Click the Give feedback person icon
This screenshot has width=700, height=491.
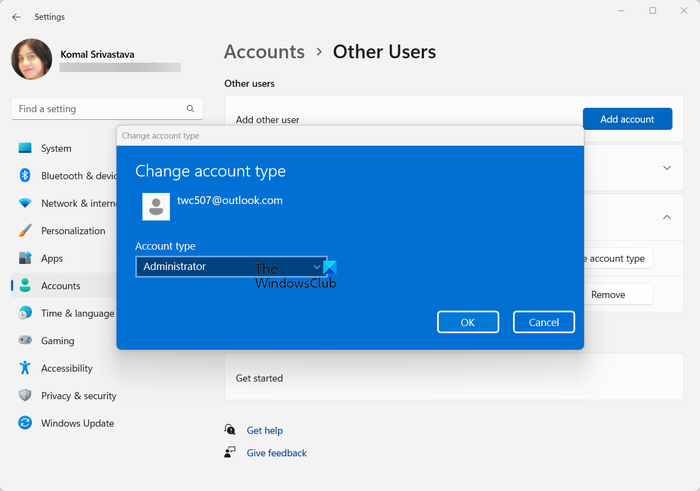[229, 452]
